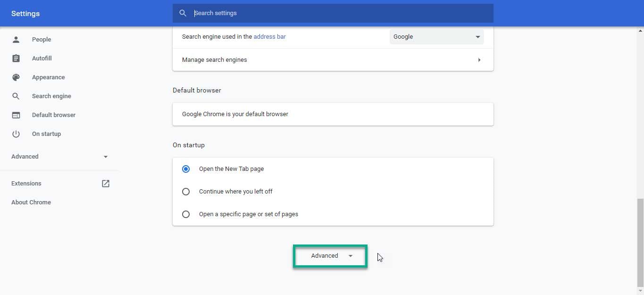Open Manage search engines via its arrow
The image size is (644, 295).
[x=479, y=59]
